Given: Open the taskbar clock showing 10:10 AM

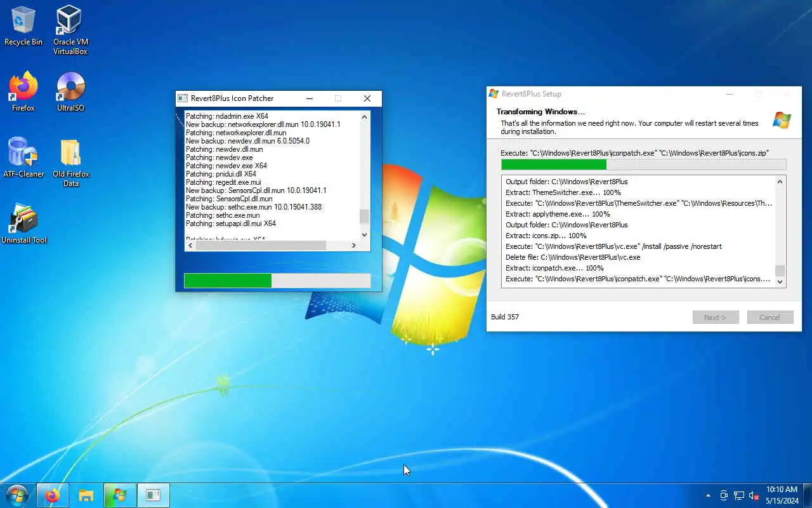Looking at the screenshot, I should click(x=782, y=495).
